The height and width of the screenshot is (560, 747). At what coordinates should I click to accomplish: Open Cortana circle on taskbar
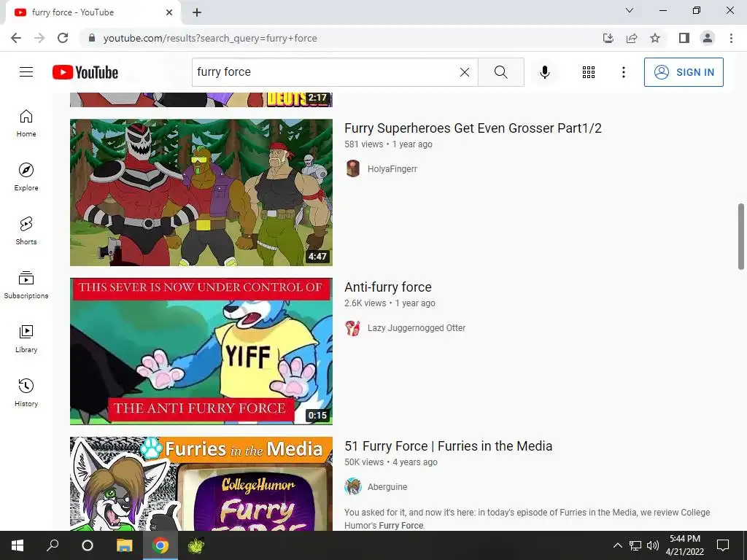pos(88,545)
